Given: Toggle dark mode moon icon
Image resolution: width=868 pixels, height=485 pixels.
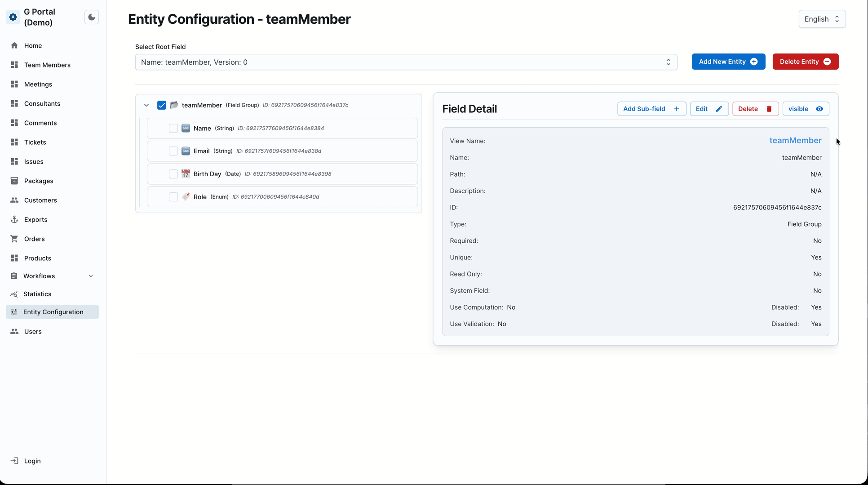Looking at the screenshot, I should click(92, 17).
